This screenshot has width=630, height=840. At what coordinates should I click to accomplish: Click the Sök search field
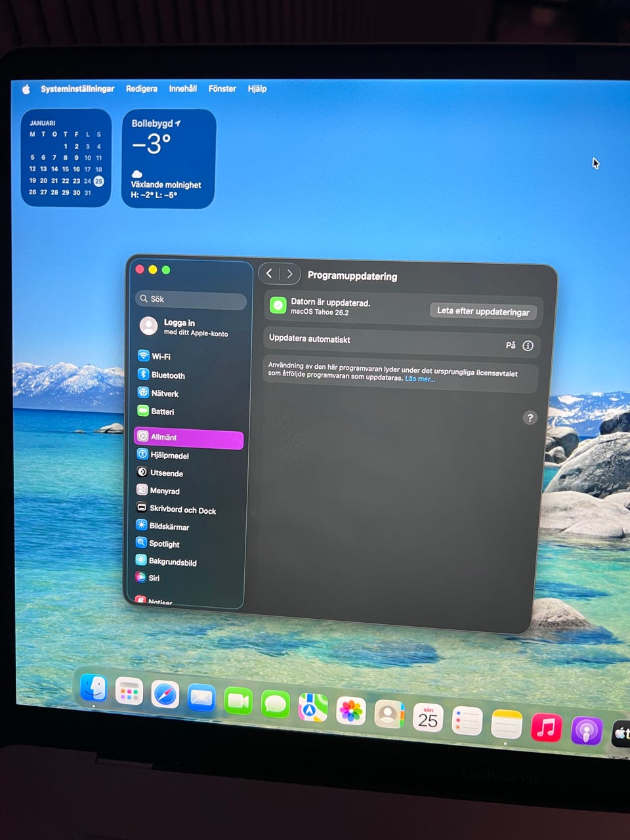click(x=191, y=299)
